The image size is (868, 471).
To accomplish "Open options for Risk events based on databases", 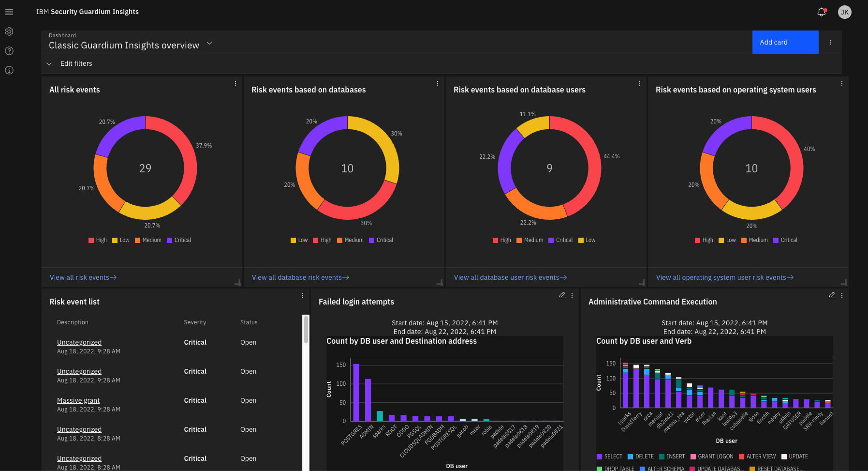I will (438, 83).
